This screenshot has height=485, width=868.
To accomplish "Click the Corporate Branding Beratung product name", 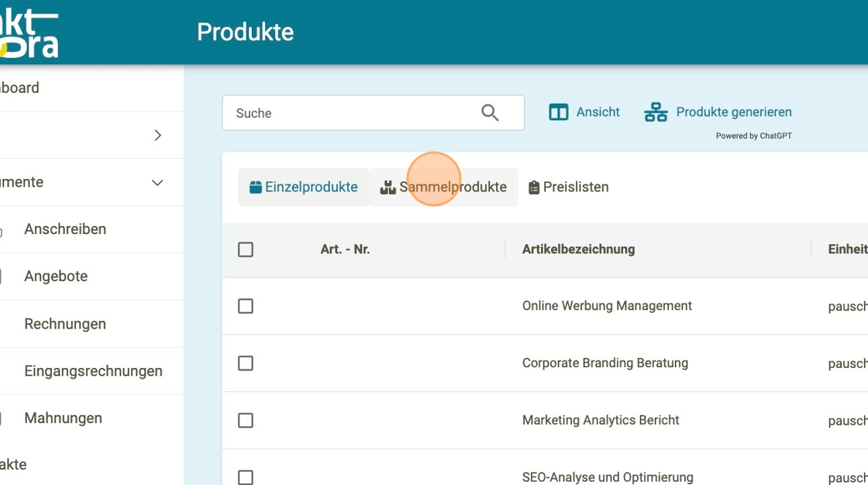I will (605, 363).
